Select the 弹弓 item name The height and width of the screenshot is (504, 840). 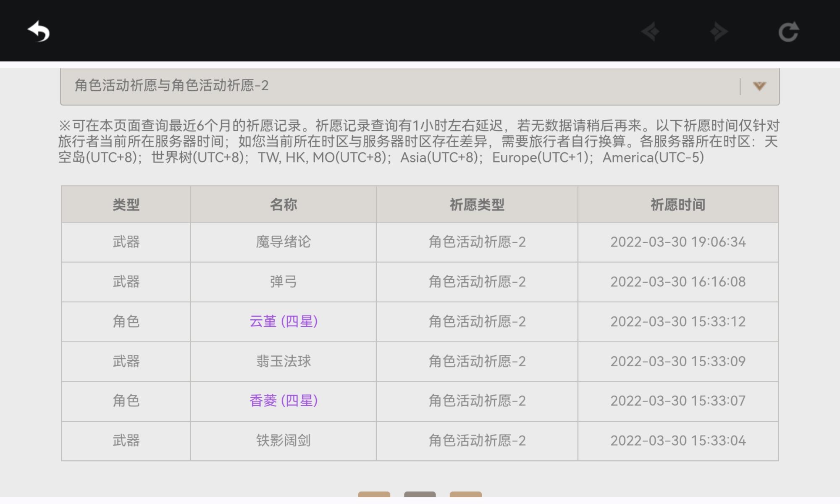click(283, 281)
